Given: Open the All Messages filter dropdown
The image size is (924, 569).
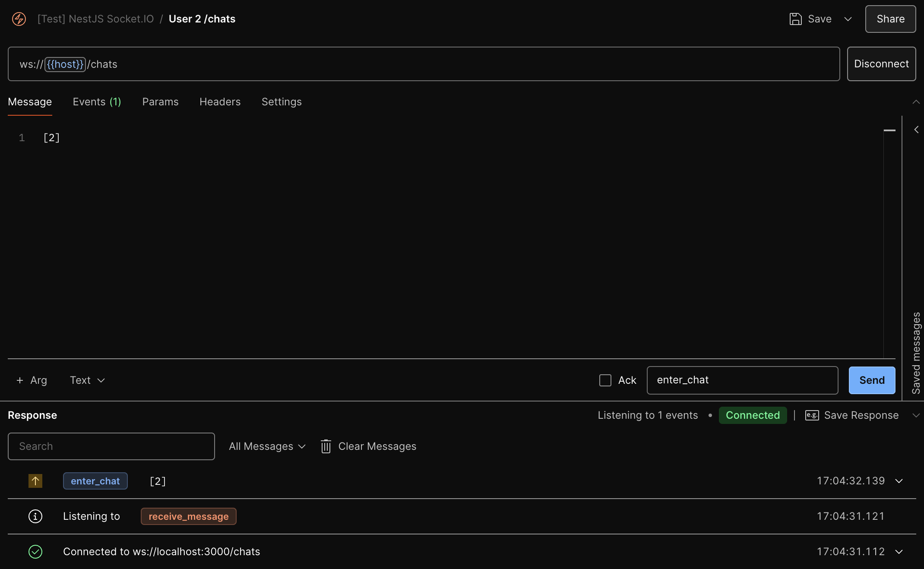Looking at the screenshot, I should pos(267,446).
